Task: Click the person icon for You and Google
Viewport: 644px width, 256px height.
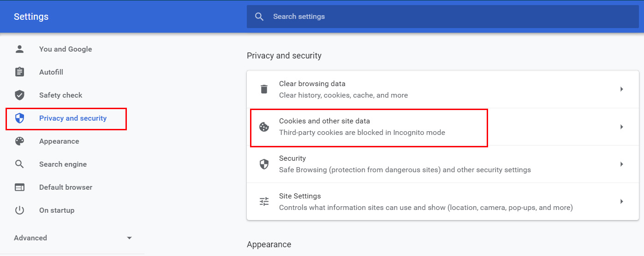Action: pyautogui.click(x=19, y=49)
